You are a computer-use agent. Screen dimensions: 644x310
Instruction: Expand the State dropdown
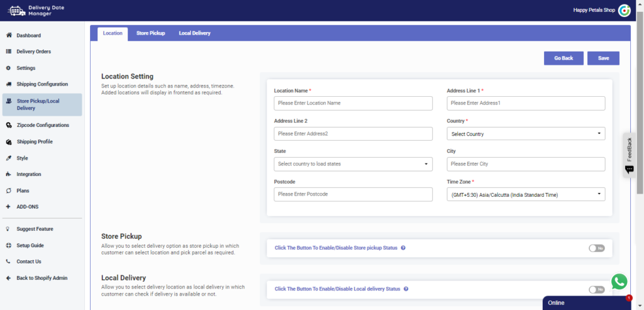[x=353, y=164]
